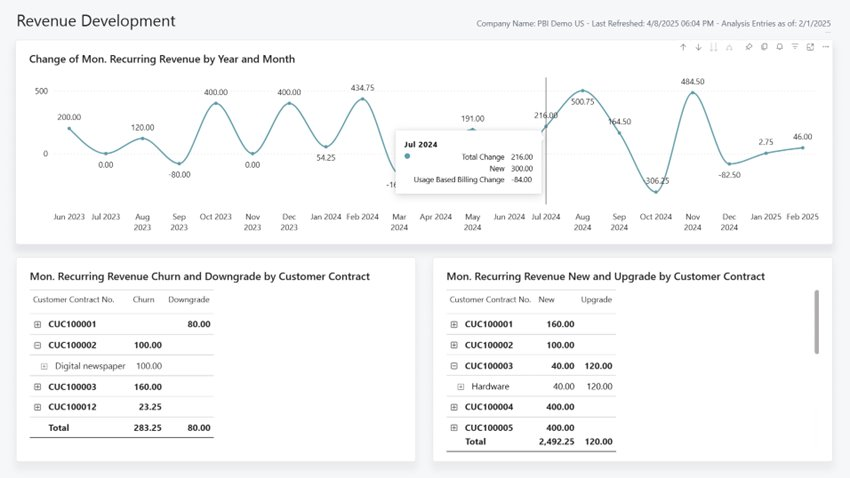Expand CUC100001 in Churn and Downgrade table

tap(37, 324)
